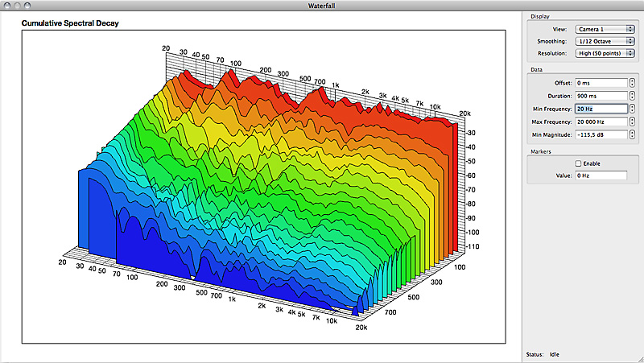The image size is (644, 363).
Task: Decrease Duration using the stepper down arrow
Action: (x=633, y=98)
